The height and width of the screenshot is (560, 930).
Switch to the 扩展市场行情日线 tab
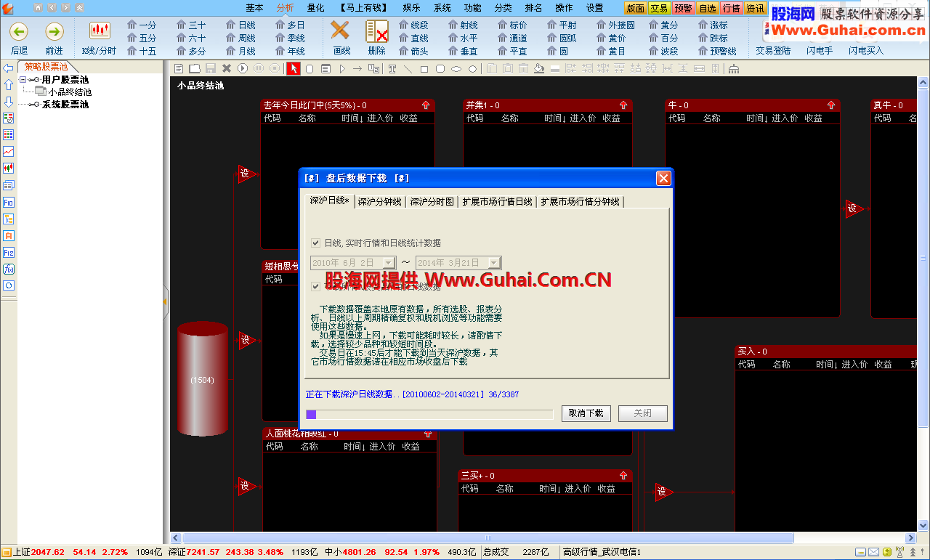(498, 201)
